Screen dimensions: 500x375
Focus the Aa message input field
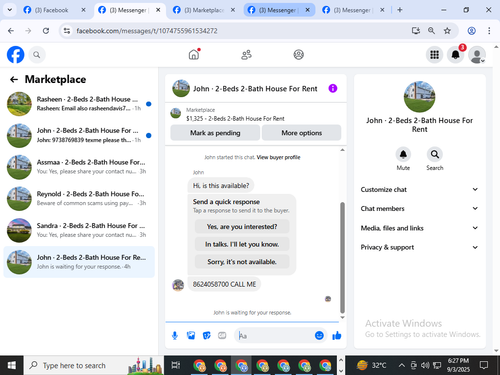275,335
